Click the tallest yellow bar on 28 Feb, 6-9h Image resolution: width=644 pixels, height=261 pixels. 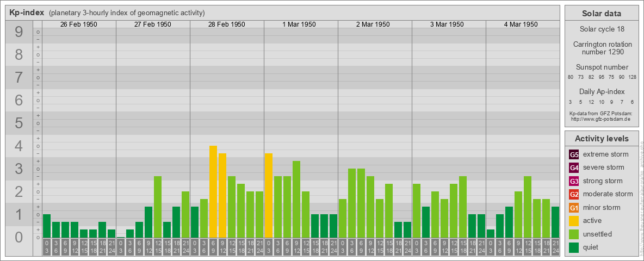tap(213, 191)
